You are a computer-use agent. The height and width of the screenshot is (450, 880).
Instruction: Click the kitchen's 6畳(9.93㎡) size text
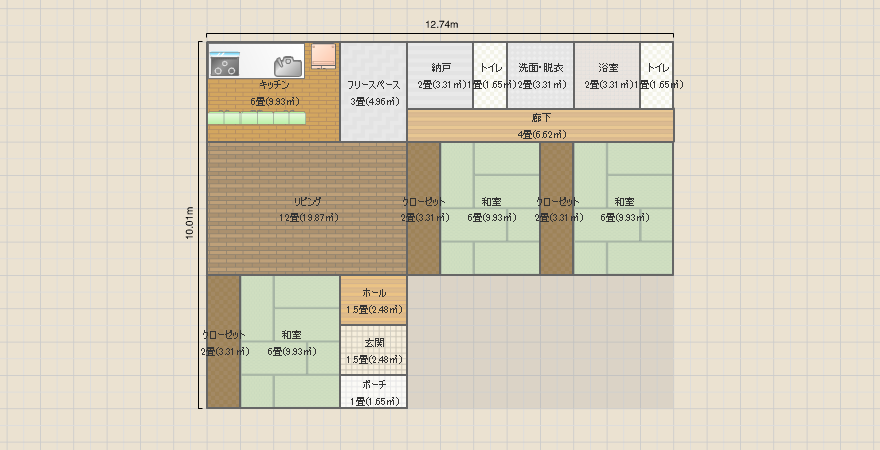coord(274,102)
